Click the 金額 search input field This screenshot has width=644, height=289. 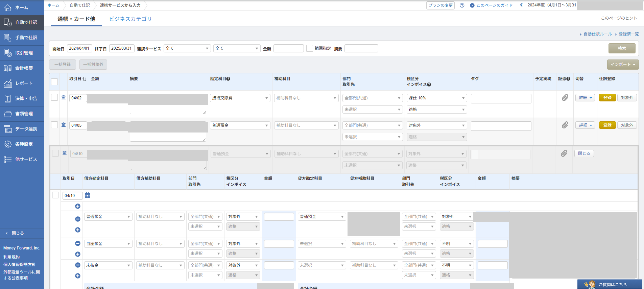click(x=289, y=48)
